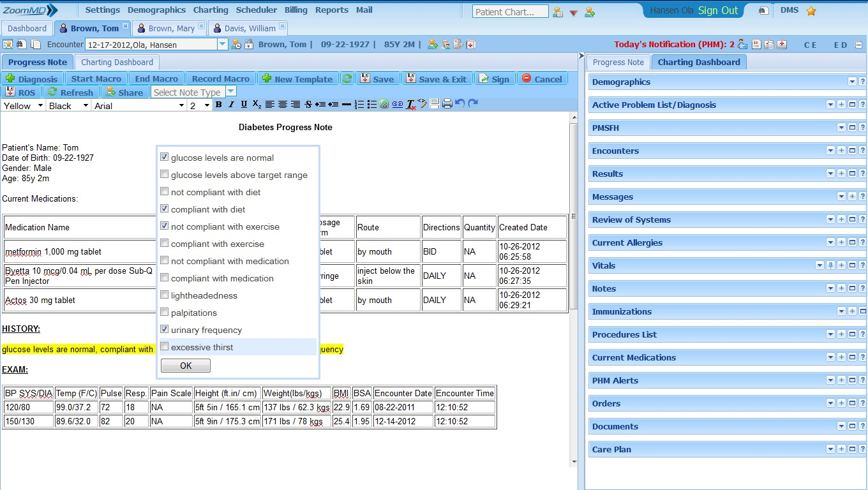Open the Black text color dropdown

68,106
